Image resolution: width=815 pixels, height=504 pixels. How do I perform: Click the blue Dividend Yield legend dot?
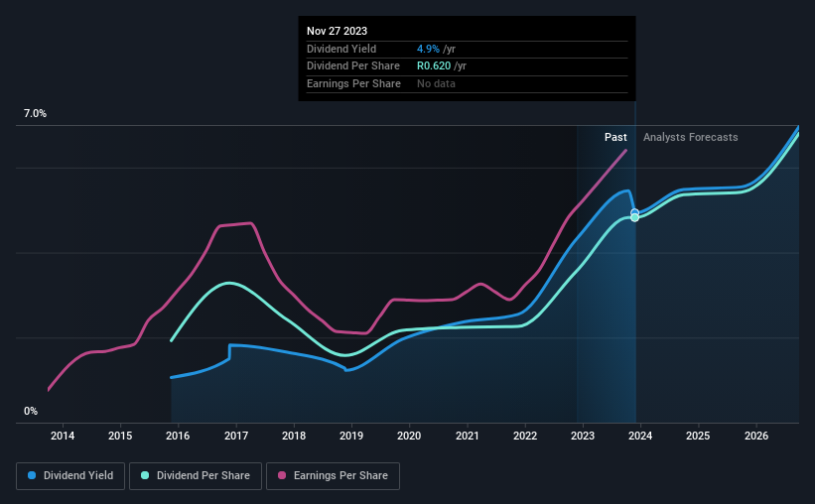[32, 475]
